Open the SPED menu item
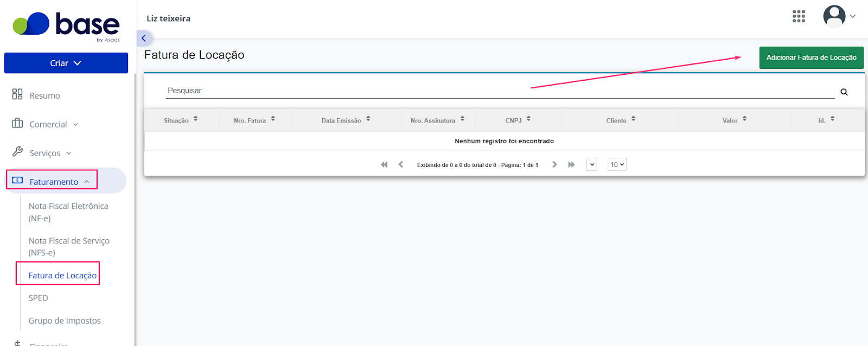Screen dimensions: 868x346 tap(38, 298)
